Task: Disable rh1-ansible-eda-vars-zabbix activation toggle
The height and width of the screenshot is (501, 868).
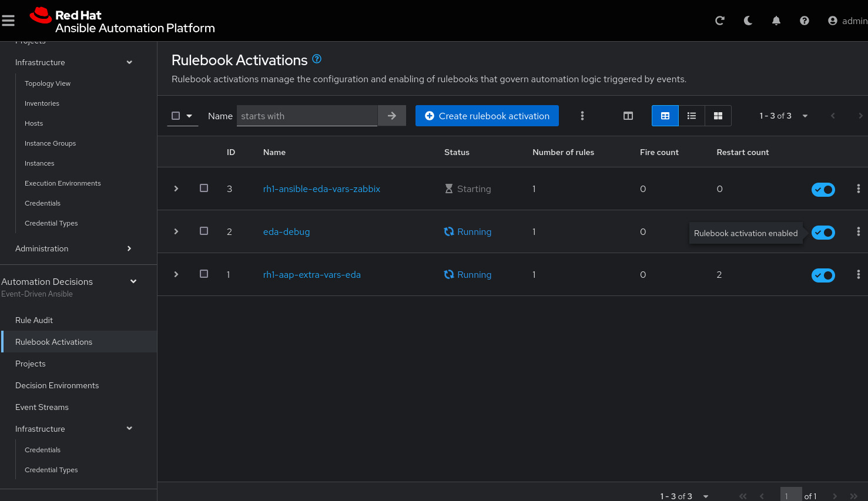Action: point(823,189)
